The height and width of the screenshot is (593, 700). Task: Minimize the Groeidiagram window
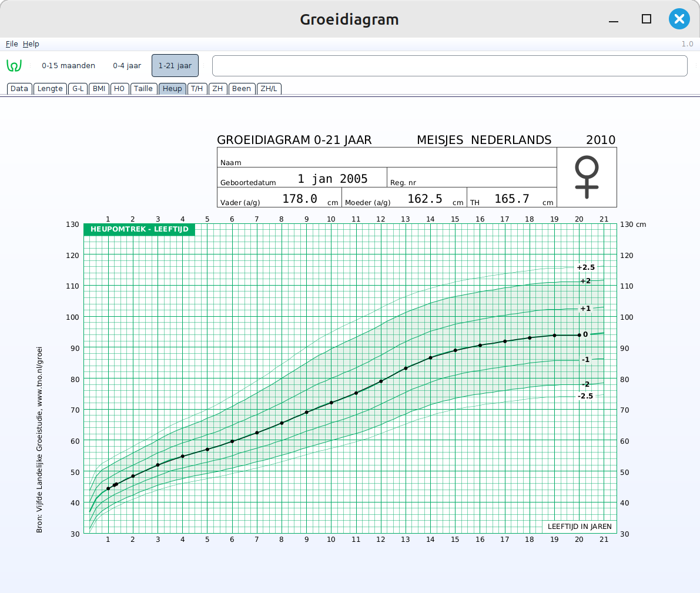pyautogui.click(x=614, y=20)
